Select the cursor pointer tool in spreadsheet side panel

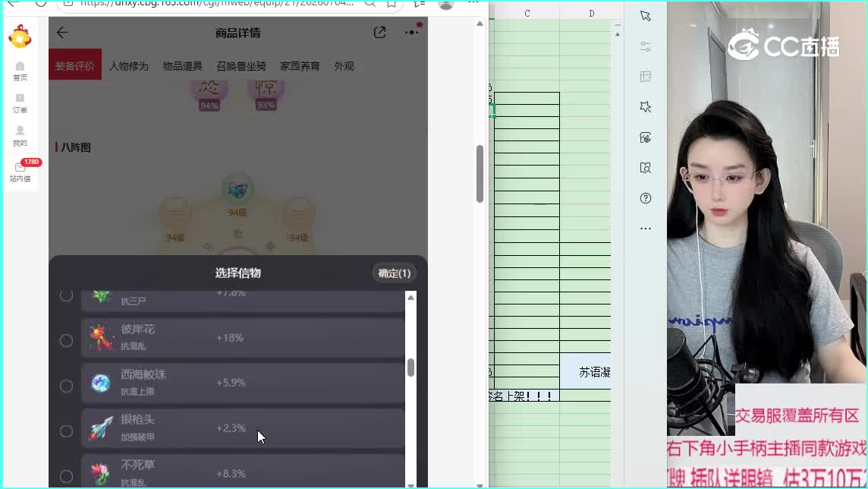(646, 16)
